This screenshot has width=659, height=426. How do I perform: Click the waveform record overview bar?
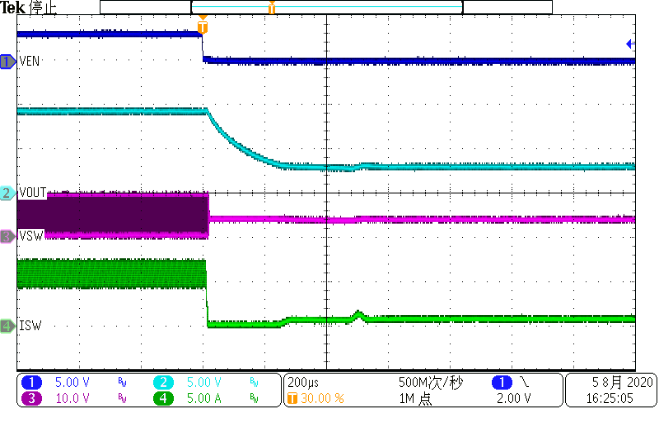point(326,7)
